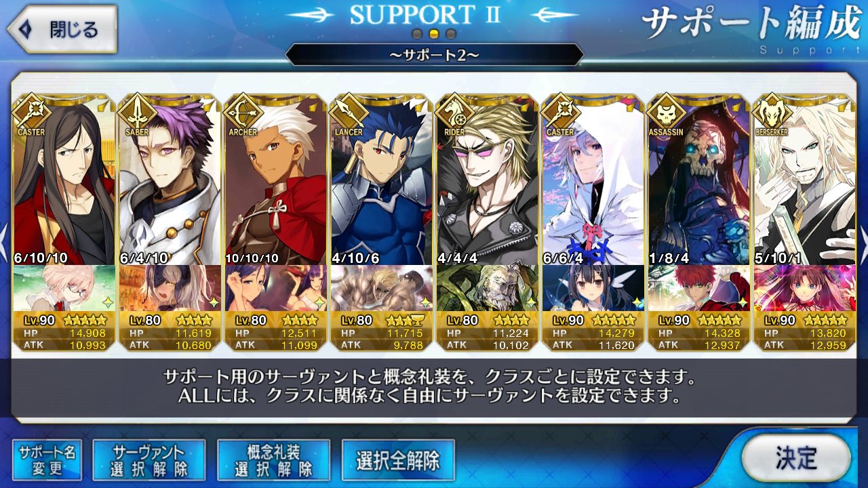Image resolution: width=868 pixels, height=488 pixels.
Task: Select the Caster class icon on first card
Action: pyautogui.click(x=31, y=110)
